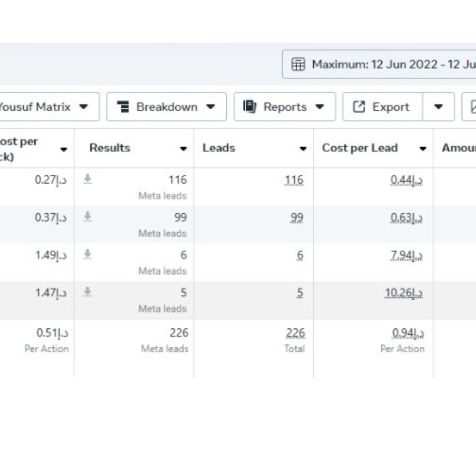Download results for the 116 Meta leads row
This screenshot has height=476, width=476.
coord(88,179)
